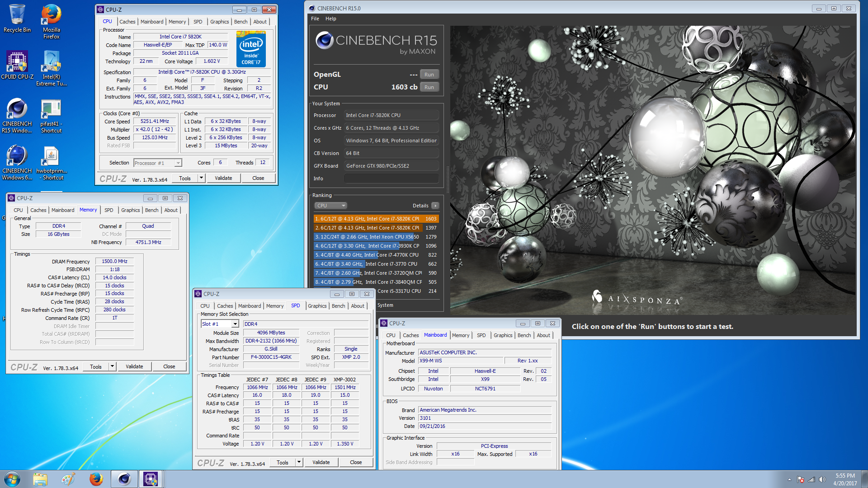
Task: Select Memory tab in the Mainboard window
Action: click(461, 335)
